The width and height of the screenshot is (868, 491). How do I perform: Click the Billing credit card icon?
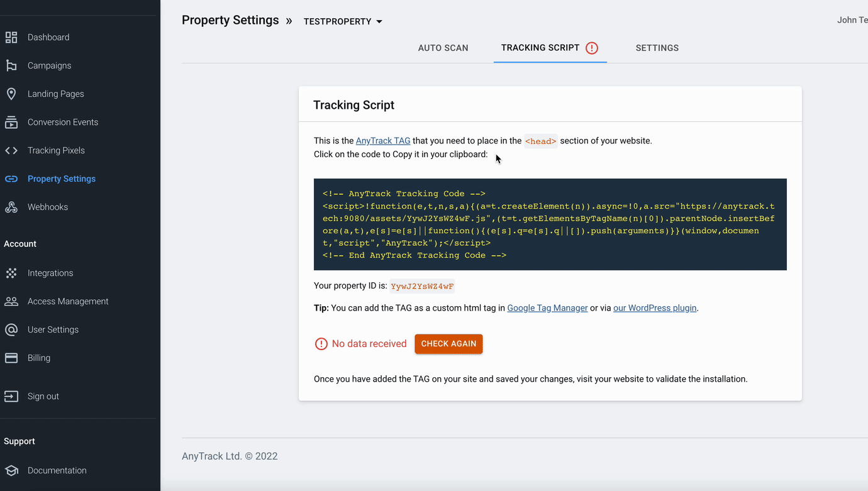11,358
